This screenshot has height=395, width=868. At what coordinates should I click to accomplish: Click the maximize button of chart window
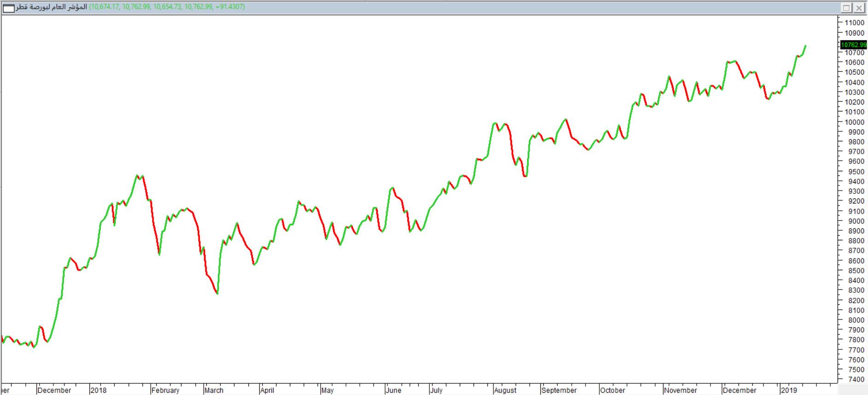[847, 8]
